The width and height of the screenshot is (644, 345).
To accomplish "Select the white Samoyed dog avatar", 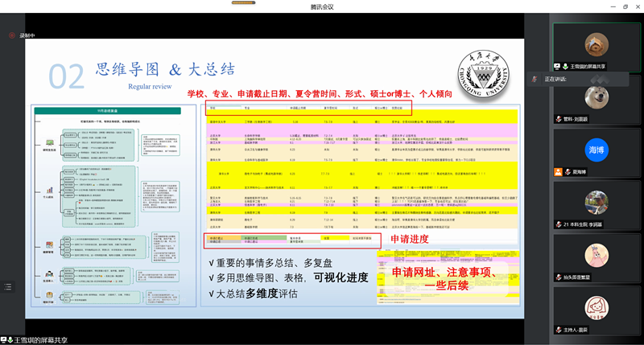I will pos(597,97).
